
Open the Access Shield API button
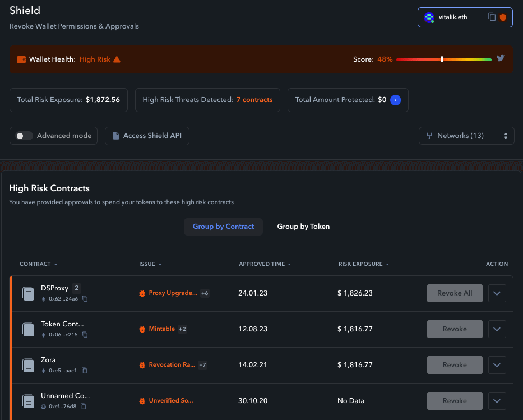coord(147,136)
